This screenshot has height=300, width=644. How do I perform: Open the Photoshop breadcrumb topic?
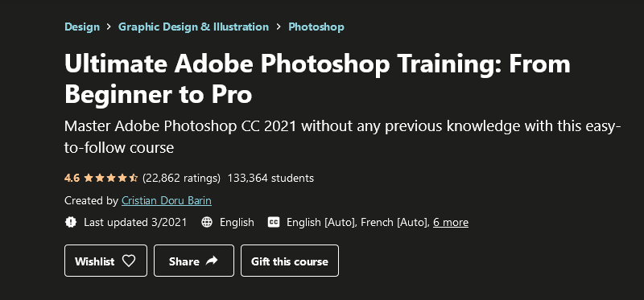316,27
